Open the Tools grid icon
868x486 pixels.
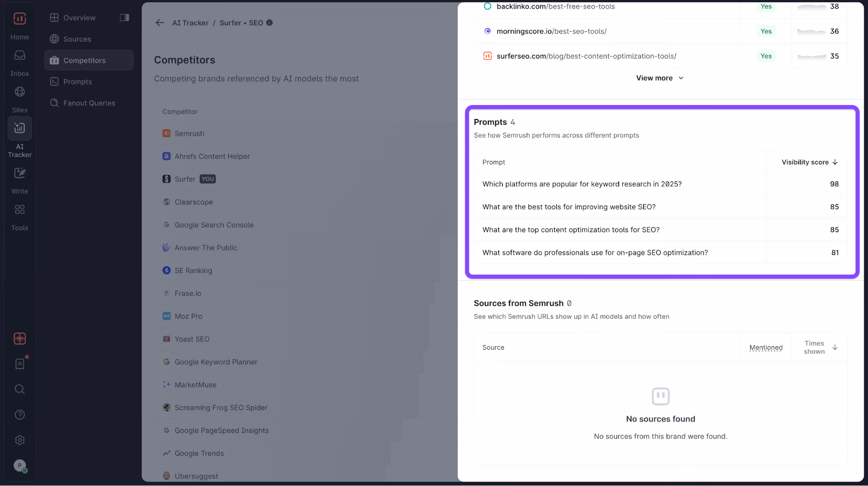click(x=20, y=210)
